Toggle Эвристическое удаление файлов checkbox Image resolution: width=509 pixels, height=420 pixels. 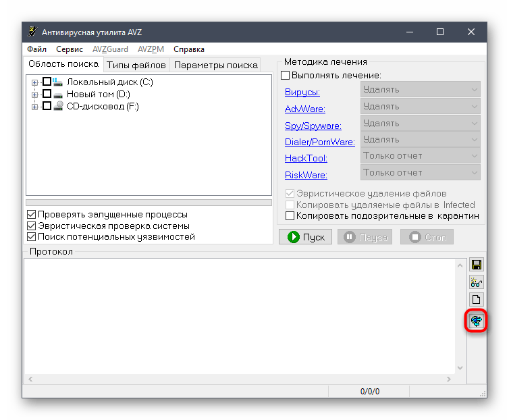290,194
